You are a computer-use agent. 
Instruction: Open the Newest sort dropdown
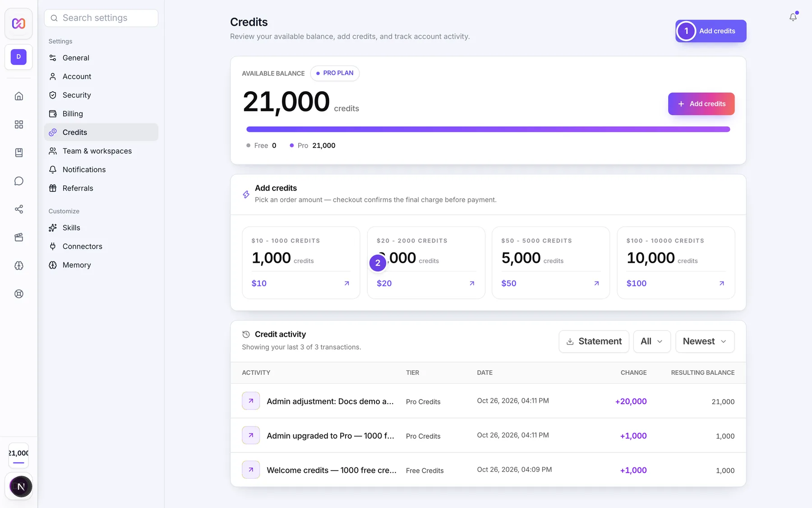[705, 341]
